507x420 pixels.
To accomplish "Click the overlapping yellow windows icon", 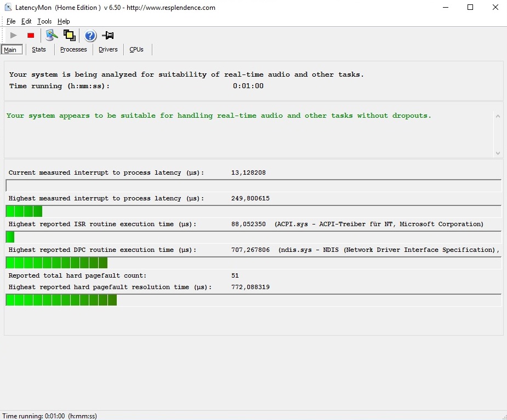I will pyautogui.click(x=70, y=36).
